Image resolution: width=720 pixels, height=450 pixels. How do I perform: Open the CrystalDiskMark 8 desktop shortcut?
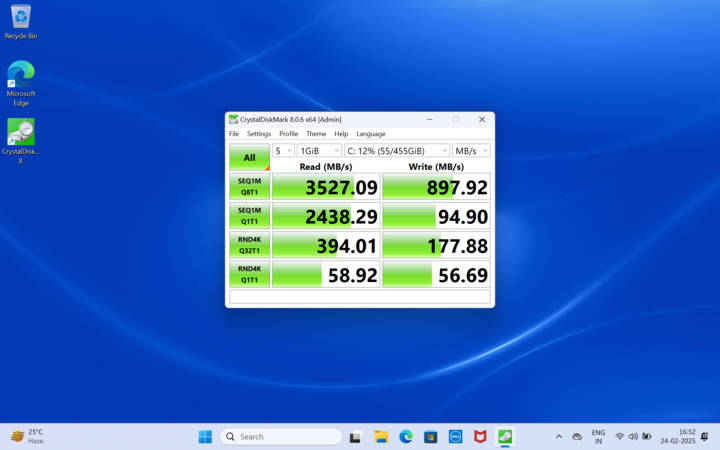(21, 141)
